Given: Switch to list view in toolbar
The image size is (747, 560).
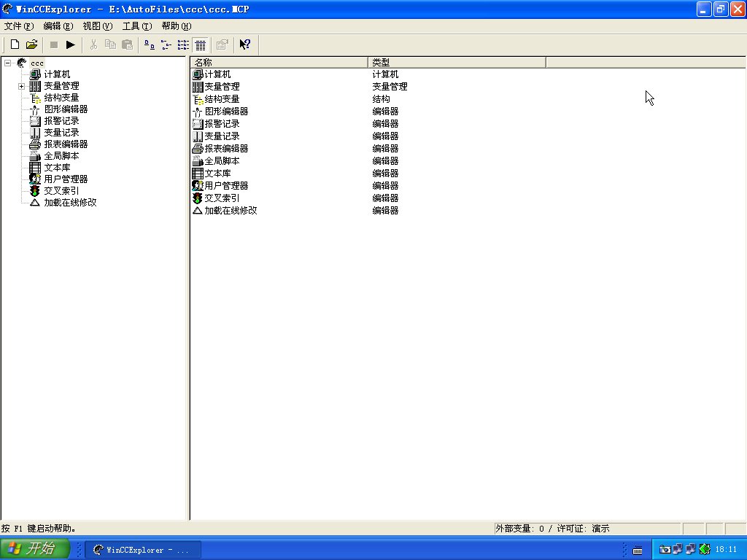Looking at the screenshot, I should pos(183,44).
